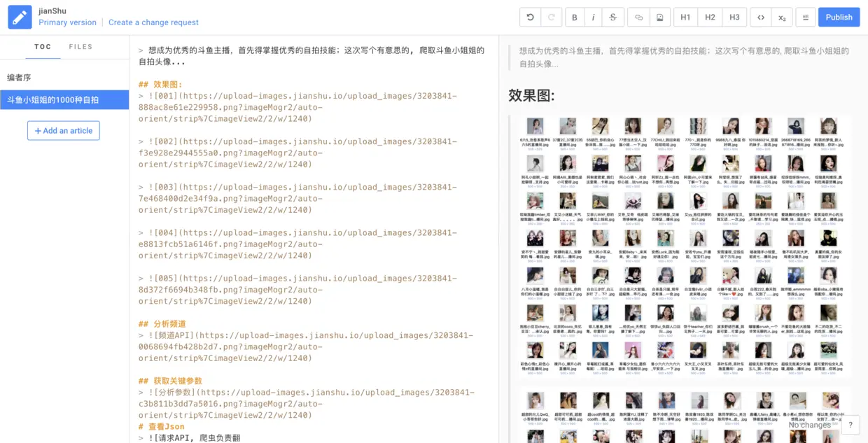Select the TOC tab
This screenshot has width=868, height=443.
43,47
